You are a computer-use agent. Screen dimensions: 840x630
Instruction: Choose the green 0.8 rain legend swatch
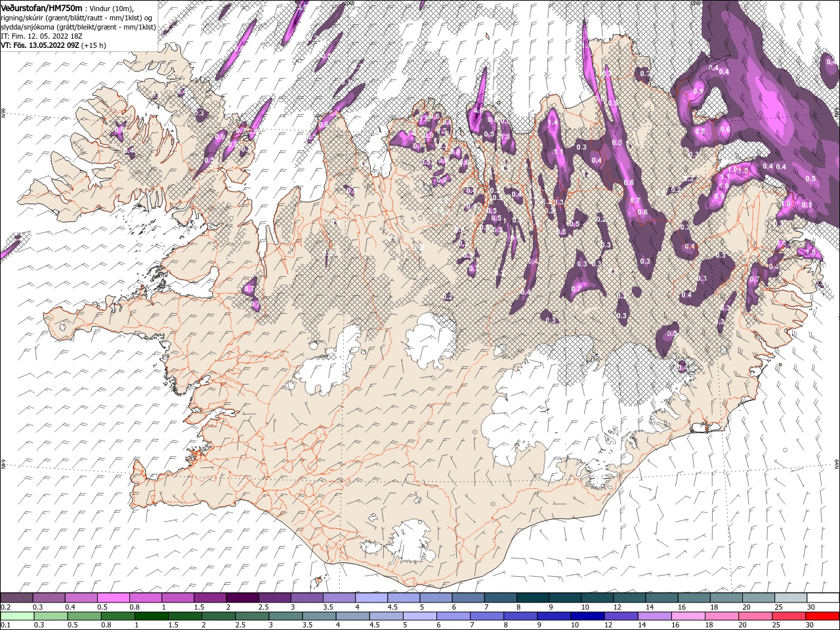click(x=118, y=616)
